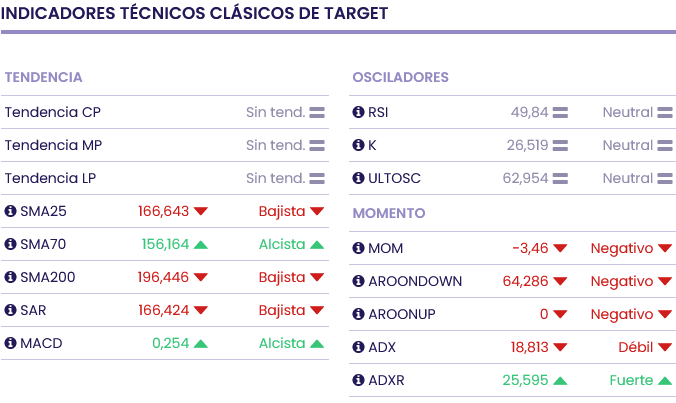676x403 pixels.
Task: Open the SMA200 info icon
Action: (11, 277)
